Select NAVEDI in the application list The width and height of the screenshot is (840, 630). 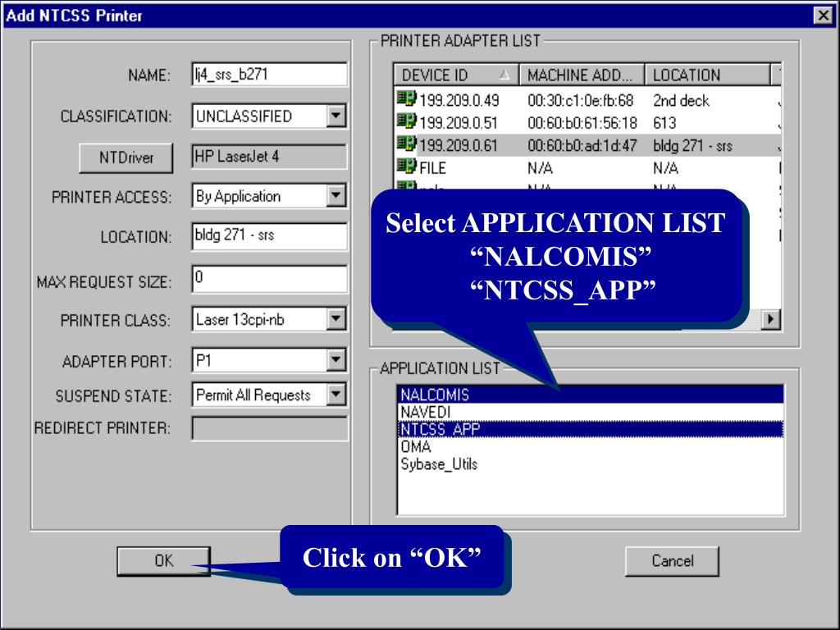pyautogui.click(x=591, y=412)
